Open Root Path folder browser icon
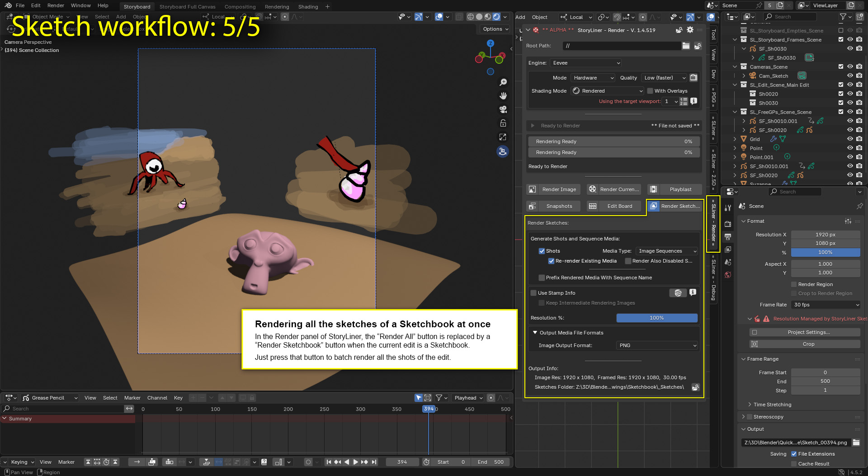The height and width of the screenshot is (476, 868). pyautogui.click(x=686, y=46)
